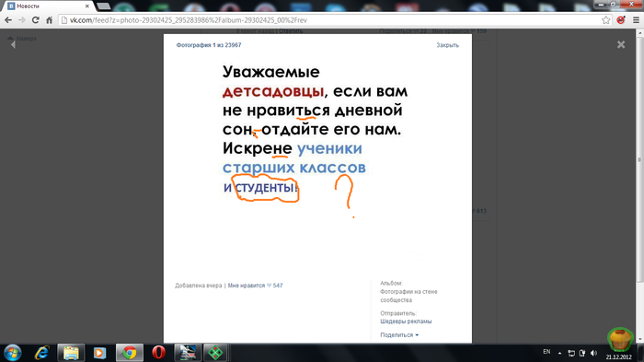
Task: Click the Закрыть link in the photo viewer
Action: point(448,45)
